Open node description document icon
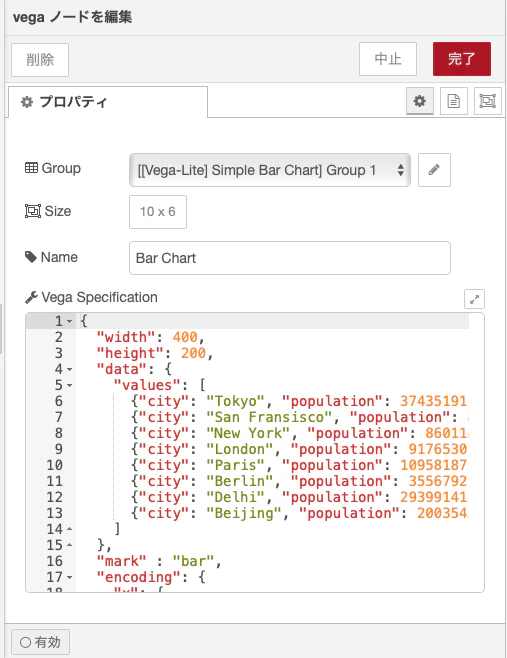 click(x=454, y=101)
